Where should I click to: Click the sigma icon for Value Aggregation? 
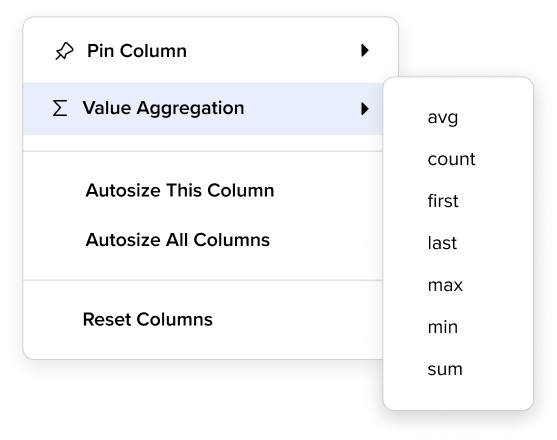60,108
